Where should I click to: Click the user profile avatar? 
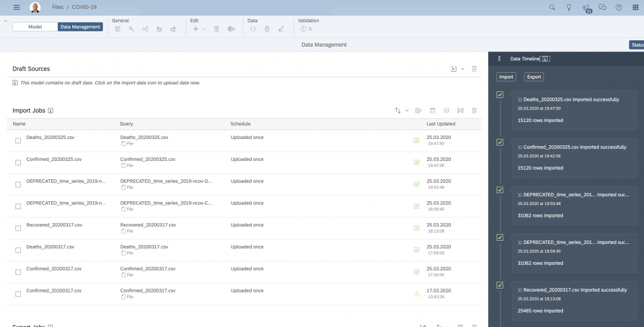35,8
